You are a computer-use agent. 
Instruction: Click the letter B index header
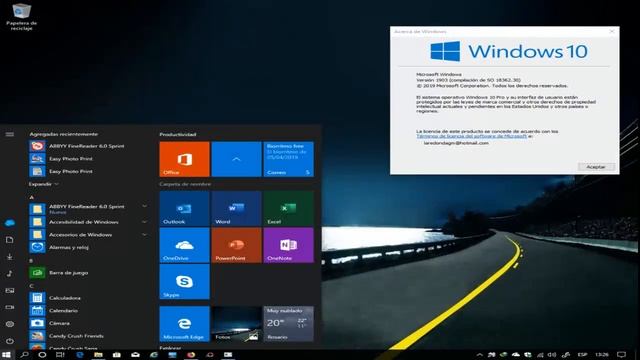31,260
